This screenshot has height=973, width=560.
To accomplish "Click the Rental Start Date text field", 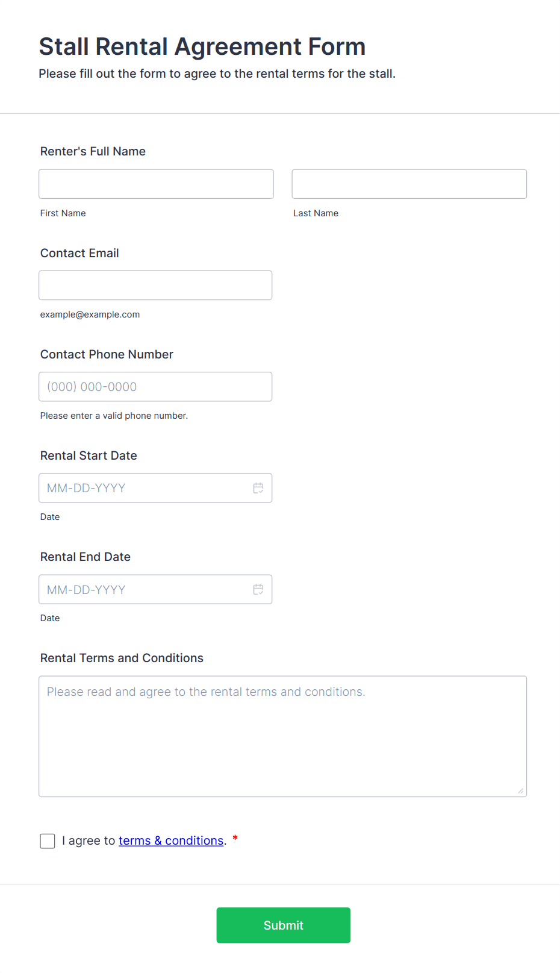I will coord(145,488).
